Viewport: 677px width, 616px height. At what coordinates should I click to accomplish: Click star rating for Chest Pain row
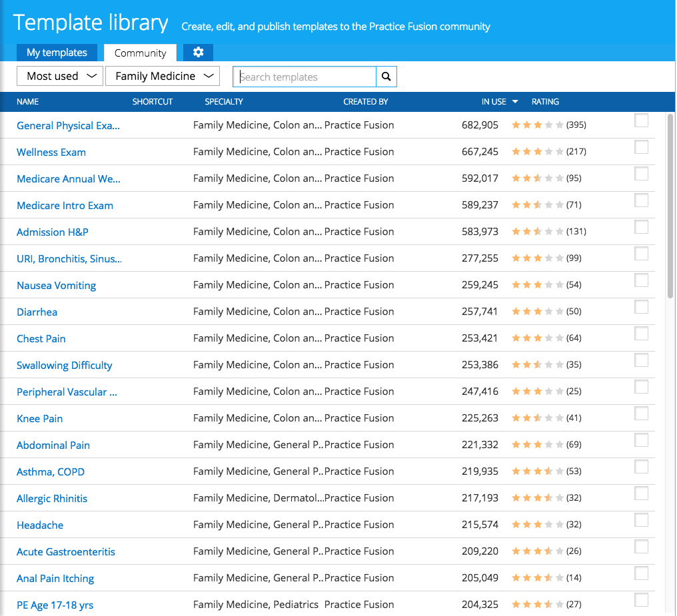click(537, 338)
